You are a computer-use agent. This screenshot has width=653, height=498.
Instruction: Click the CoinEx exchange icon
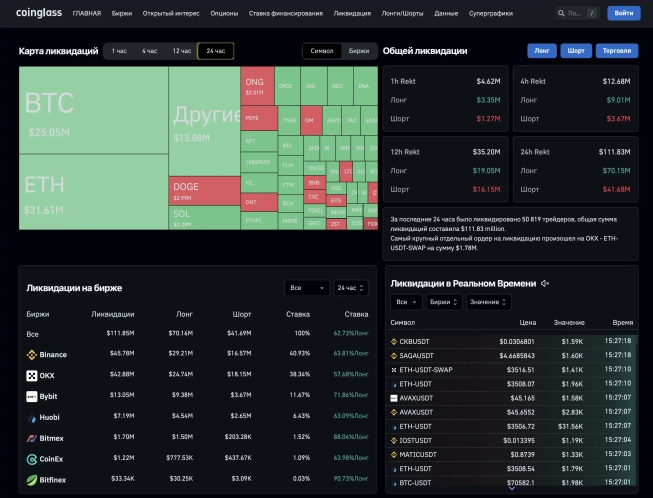(x=32, y=459)
